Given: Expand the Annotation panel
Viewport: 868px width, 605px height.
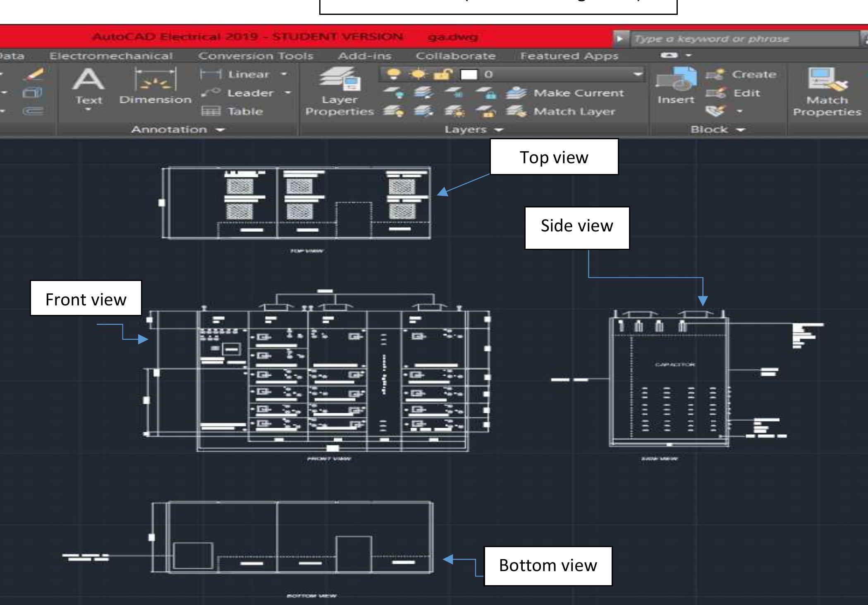Looking at the screenshot, I should point(178,130).
